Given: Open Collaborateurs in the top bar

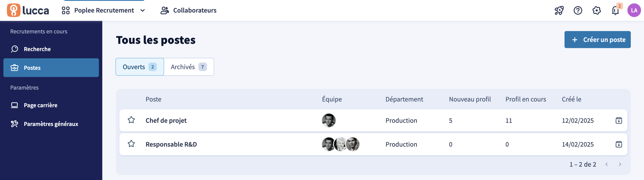Looking at the screenshot, I should pyautogui.click(x=189, y=10).
